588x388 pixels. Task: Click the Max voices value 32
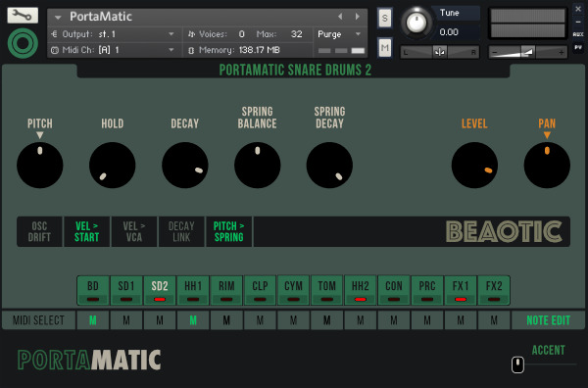click(x=296, y=34)
